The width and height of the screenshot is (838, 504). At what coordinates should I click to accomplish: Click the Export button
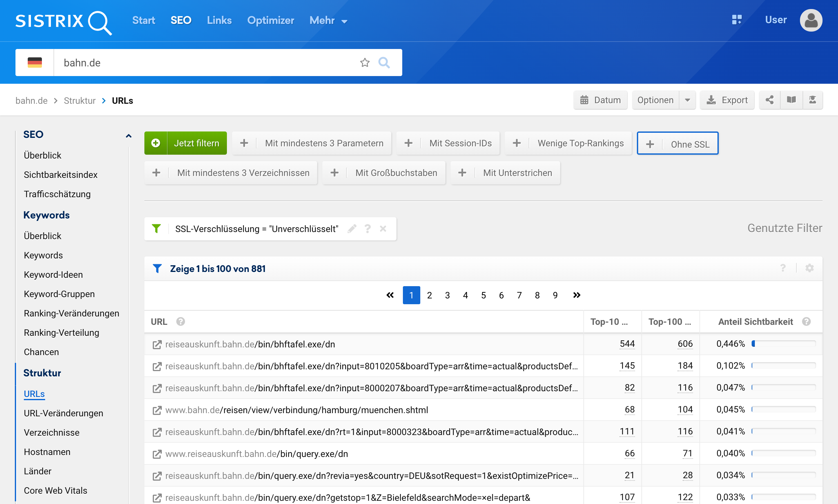tap(727, 100)
